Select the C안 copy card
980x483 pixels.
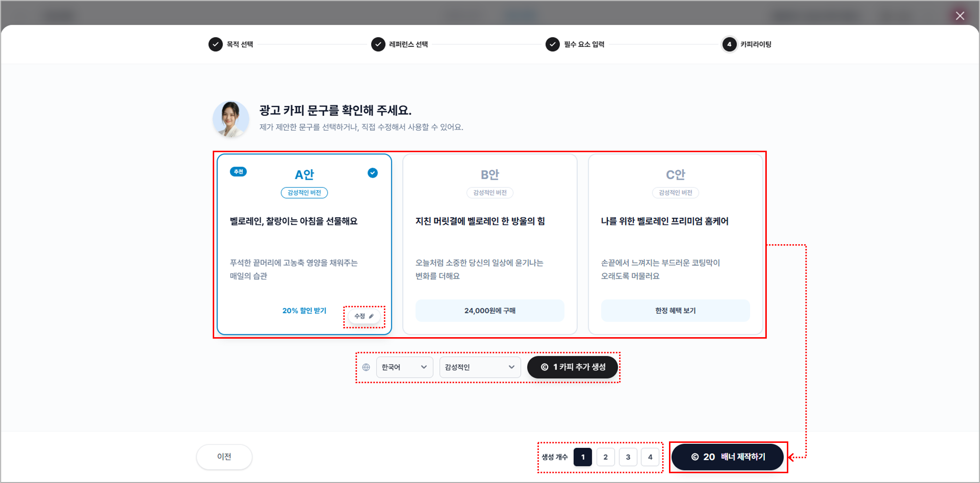[x=675, y=245]
